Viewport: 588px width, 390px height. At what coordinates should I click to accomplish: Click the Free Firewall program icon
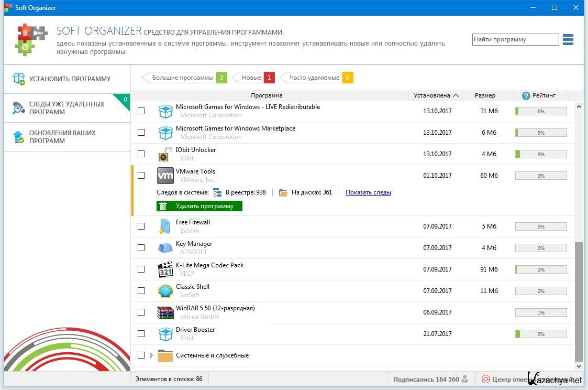[165, 226]
